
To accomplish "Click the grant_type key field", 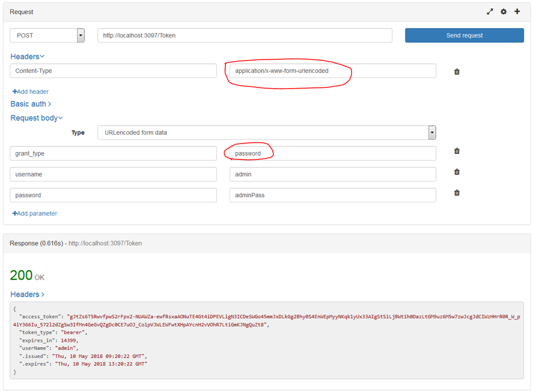I will (x=113, y=154).
